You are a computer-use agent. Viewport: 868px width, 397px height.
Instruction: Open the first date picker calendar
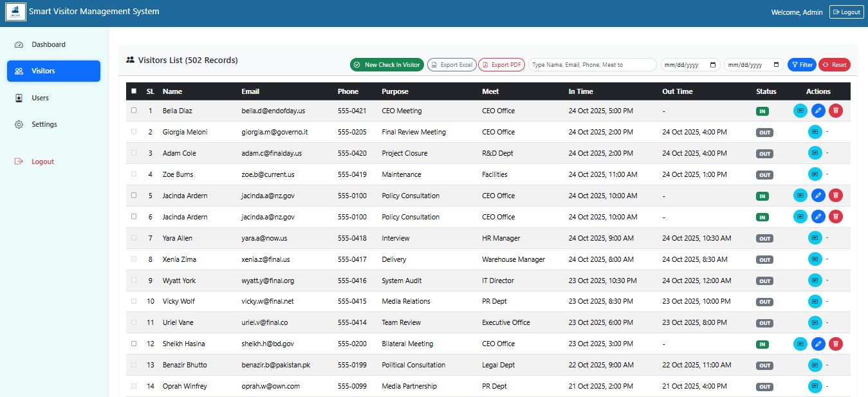tap(712, 65)
